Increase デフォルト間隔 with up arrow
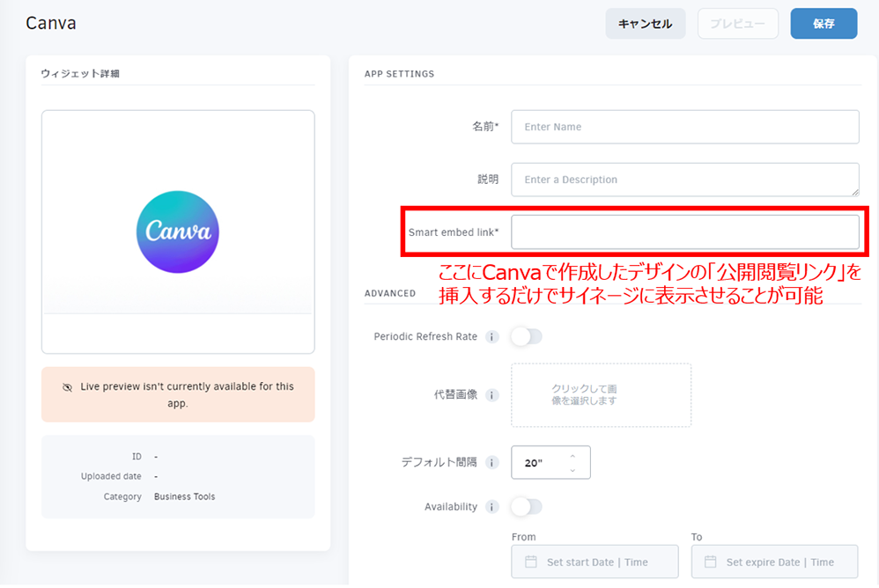 click(572, 456)
